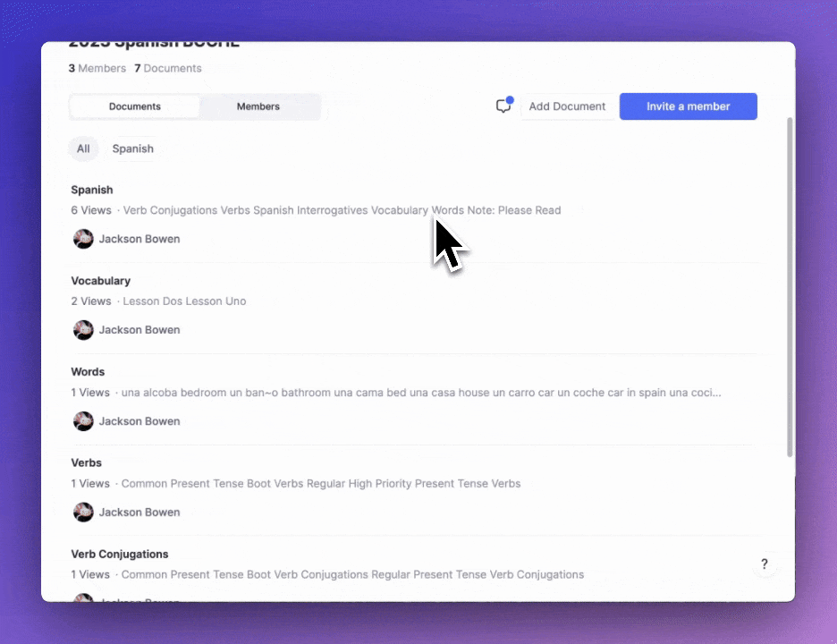837x644 pixels.
Task: Open the Words document
Action: 88,372
